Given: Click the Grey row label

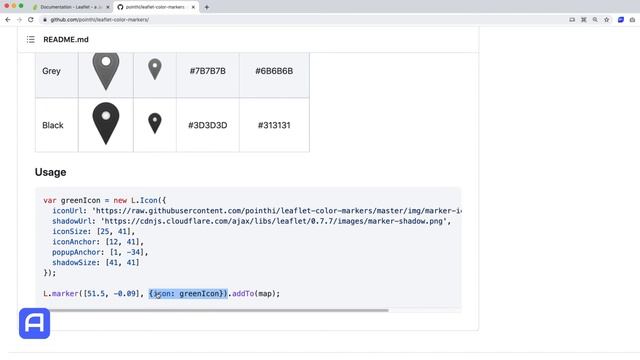Looking at the screenshot, I should pyautogui.click(x=51, y=71).
